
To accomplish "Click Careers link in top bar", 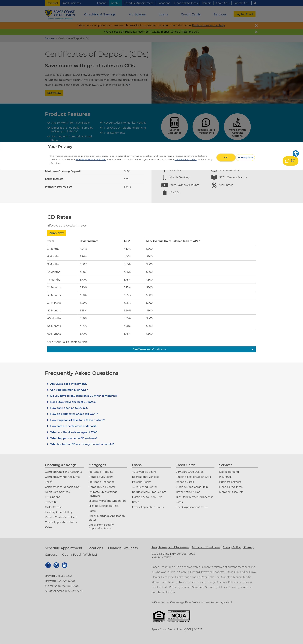I will [206, 3].
